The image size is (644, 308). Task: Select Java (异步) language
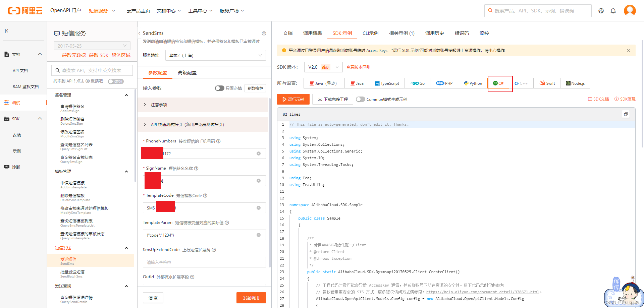324,83
